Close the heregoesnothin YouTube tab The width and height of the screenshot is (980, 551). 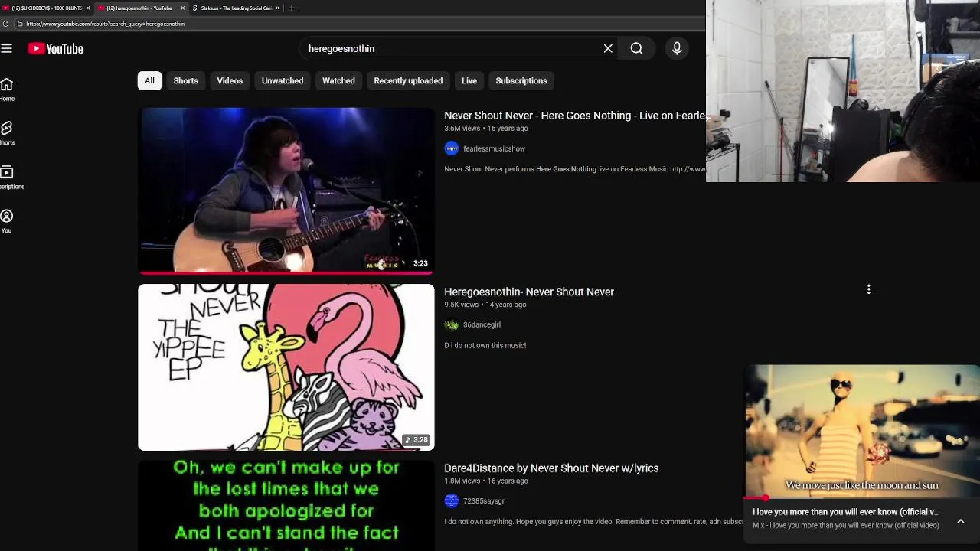(x=183, y=8)
